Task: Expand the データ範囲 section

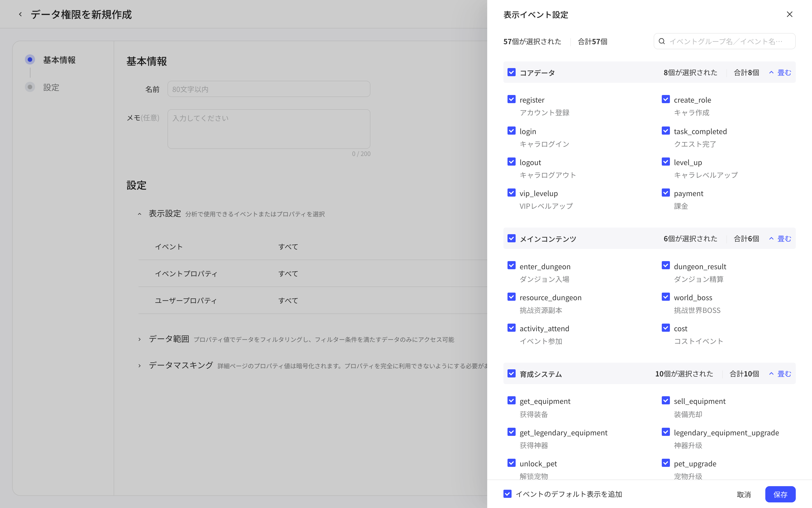Action: [140, 339]
